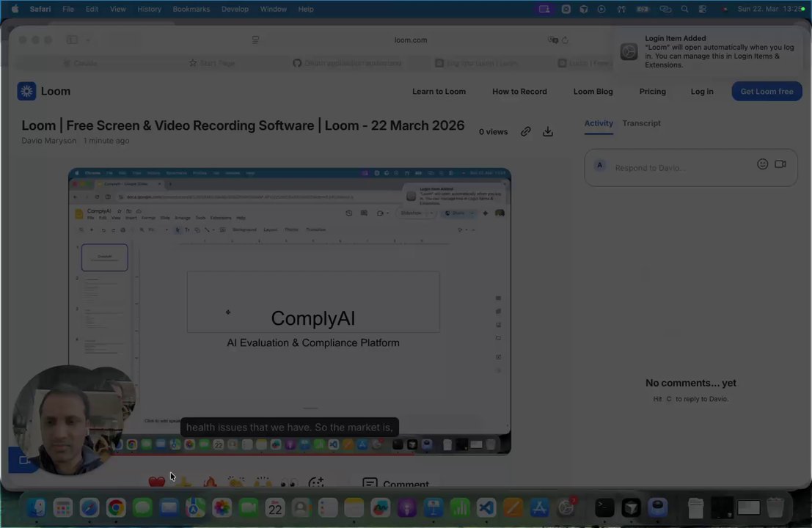Click the Log in link
The image size is (812, 528).
click(702, 91)
